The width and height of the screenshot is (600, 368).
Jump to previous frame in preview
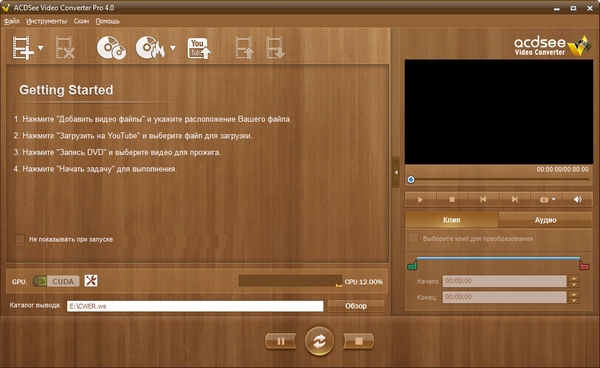[483, 199]
